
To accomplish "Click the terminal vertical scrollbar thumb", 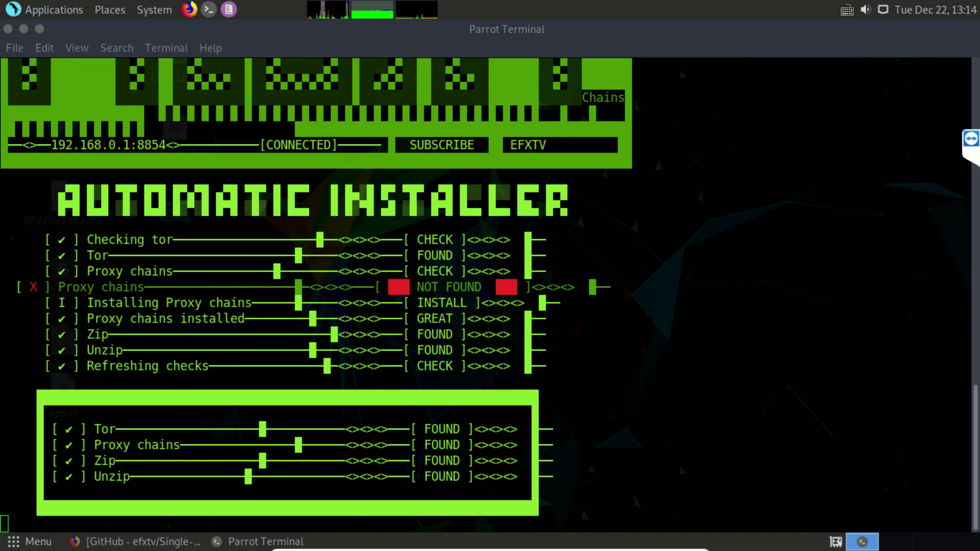I will (975, 457).
